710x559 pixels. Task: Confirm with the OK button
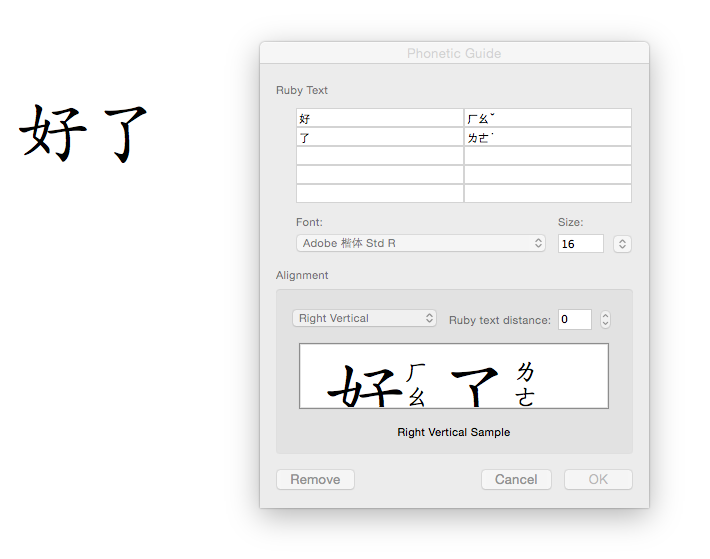pyautogui.click(x=598, y=479)
